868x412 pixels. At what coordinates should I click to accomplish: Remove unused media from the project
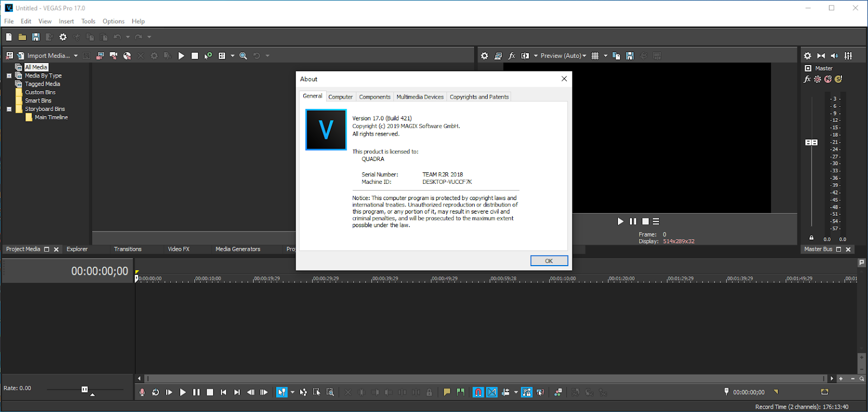pyautogui.click(x=9, y=56)
